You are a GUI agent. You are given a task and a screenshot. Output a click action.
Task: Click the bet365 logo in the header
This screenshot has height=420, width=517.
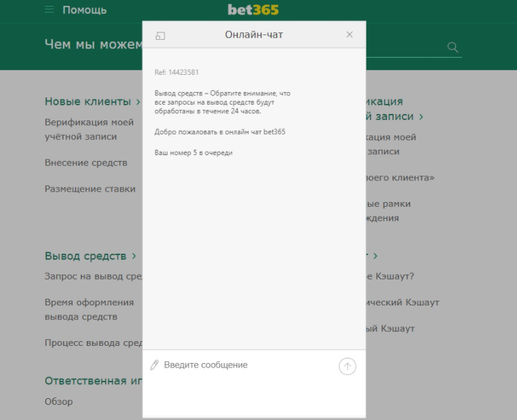tap(253, 10)
